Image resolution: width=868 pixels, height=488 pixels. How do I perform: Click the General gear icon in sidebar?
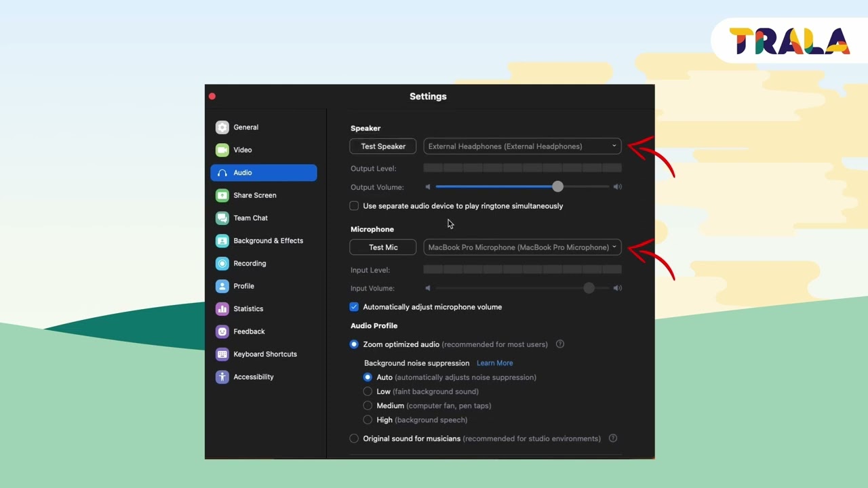click(222, 127)
